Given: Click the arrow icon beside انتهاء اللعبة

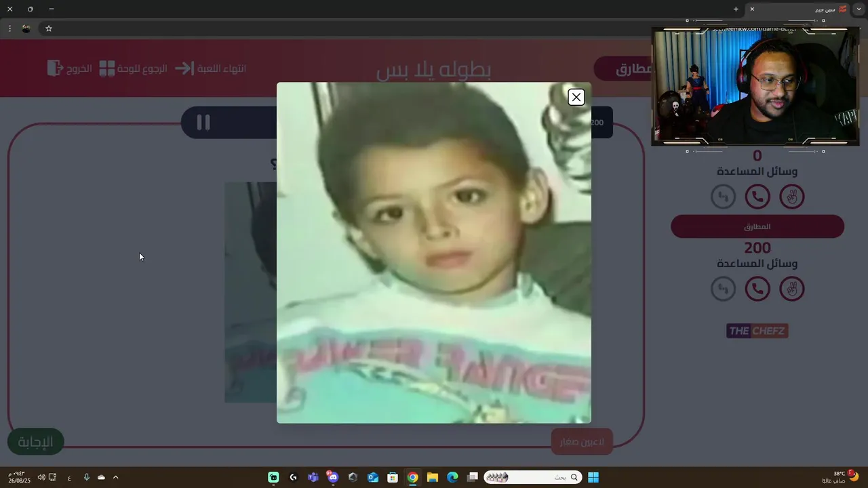Looking at the screenshot, I should tap(184, 68).
